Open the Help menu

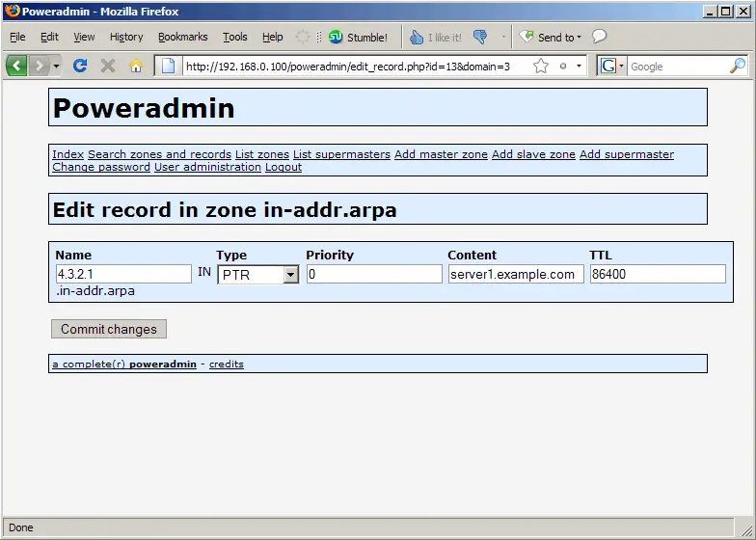272,37
